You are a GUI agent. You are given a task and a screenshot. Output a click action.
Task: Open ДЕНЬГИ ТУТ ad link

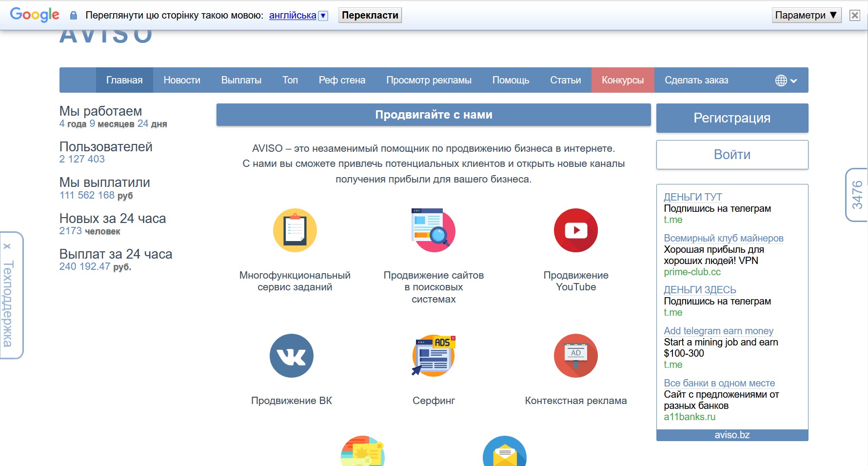[x=693, y=197]
